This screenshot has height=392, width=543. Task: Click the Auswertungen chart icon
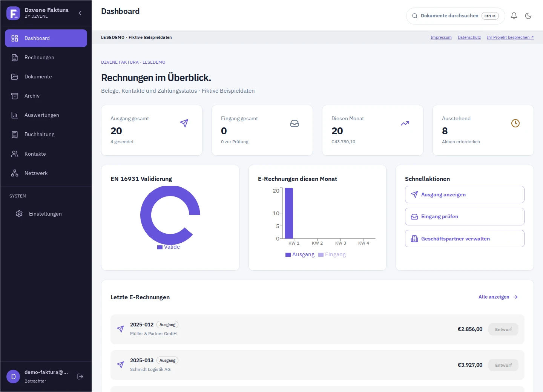[15, 115]
